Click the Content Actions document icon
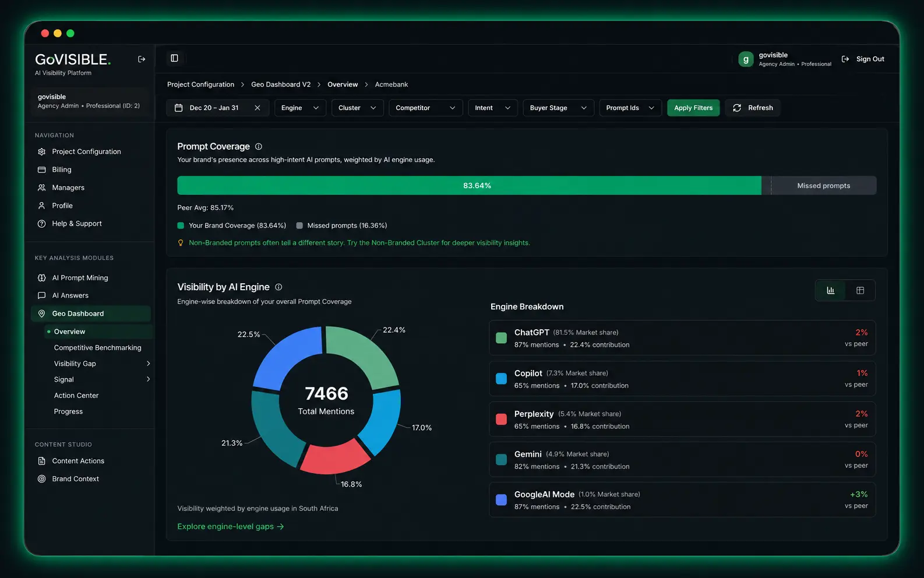This screenshot has width=924, height=578. coord(42,461)
